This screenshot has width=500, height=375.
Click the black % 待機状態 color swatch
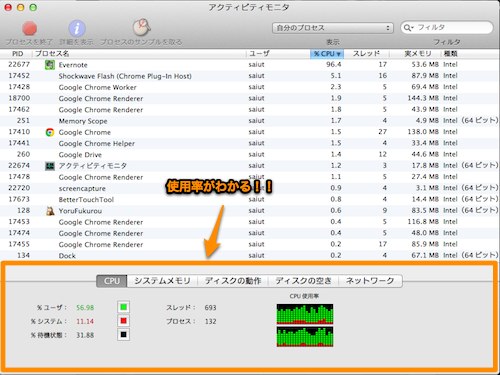123,335
